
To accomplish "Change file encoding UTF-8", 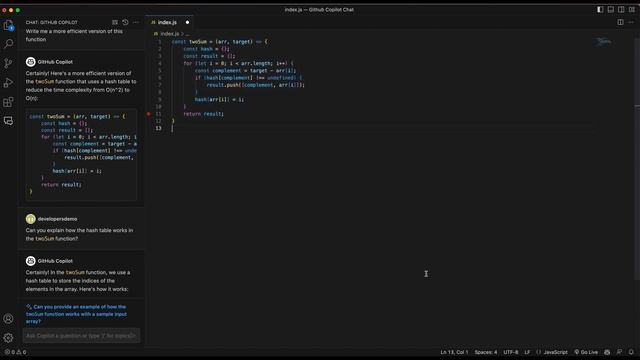I will click(x=511, y=352).
